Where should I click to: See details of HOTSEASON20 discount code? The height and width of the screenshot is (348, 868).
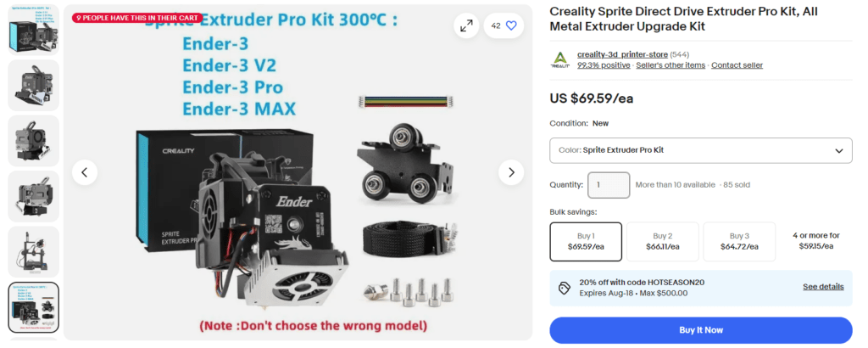(823, 287)
